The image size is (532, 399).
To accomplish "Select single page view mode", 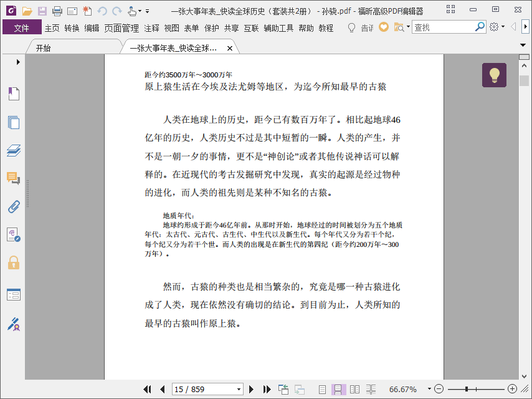I will pyautogui.click(x=322, y=389).
